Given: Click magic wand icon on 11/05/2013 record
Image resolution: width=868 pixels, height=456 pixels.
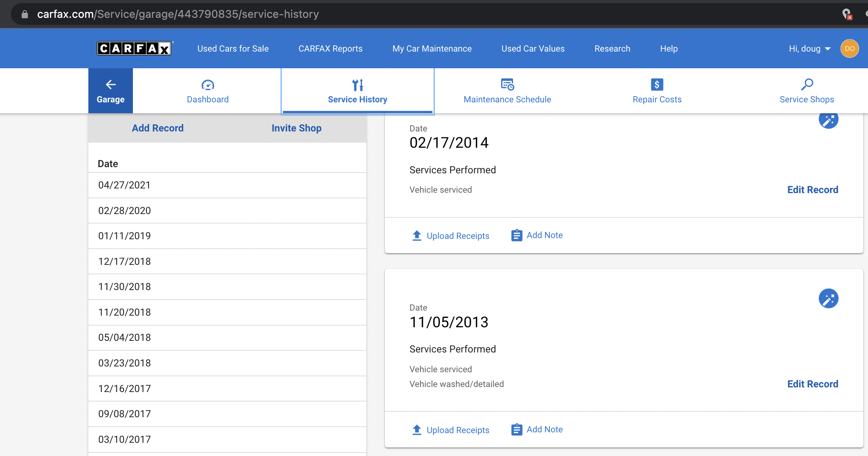Looking at the screenshot, I should [828, 299].
